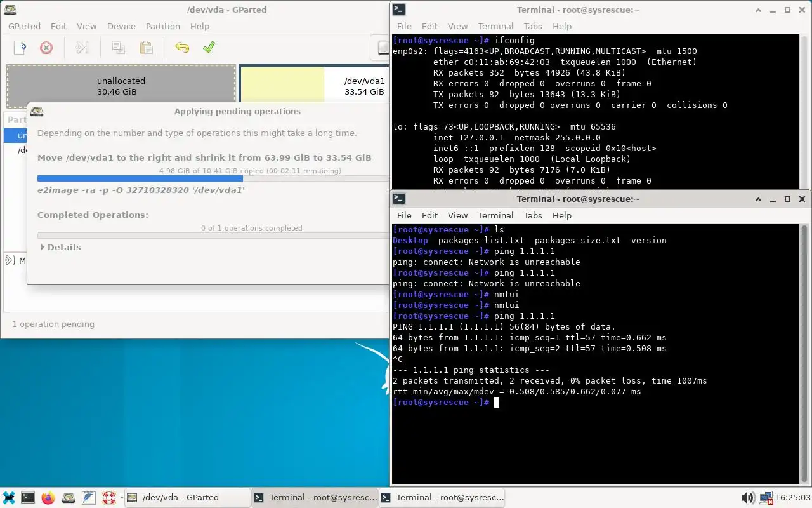Open the View menu in the ping terminal
812x508 pixels.
pos(457,215)
